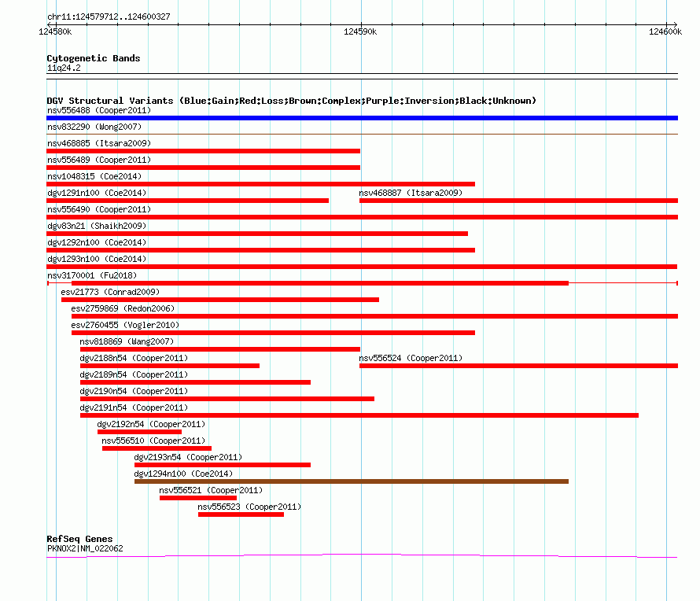Click the 11q24.2 band label

click(64, 68)
